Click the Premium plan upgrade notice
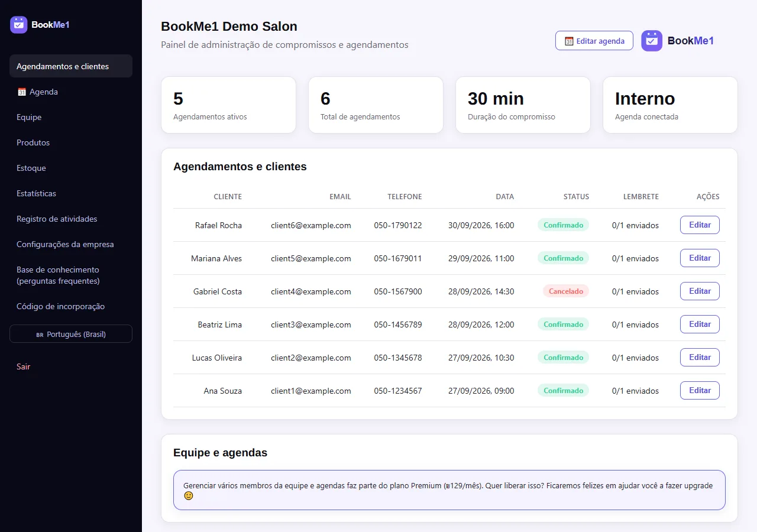Image resolution: width=757 pixels, height=532 pixels. click(x=449, y=490)
